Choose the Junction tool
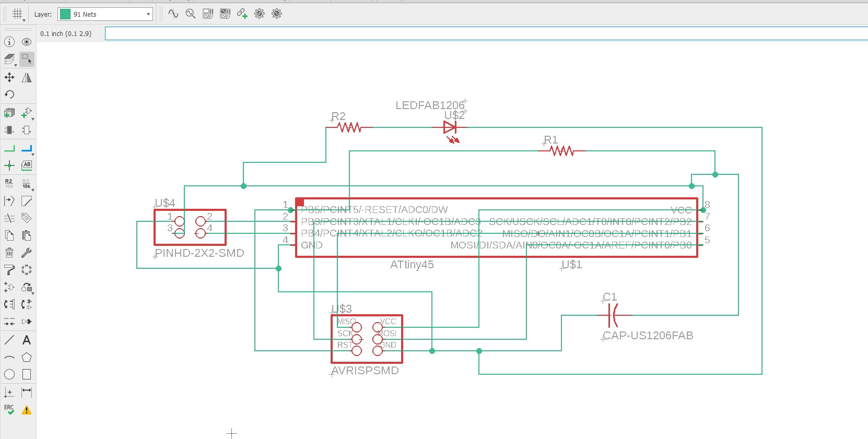 tap(9, 165)
